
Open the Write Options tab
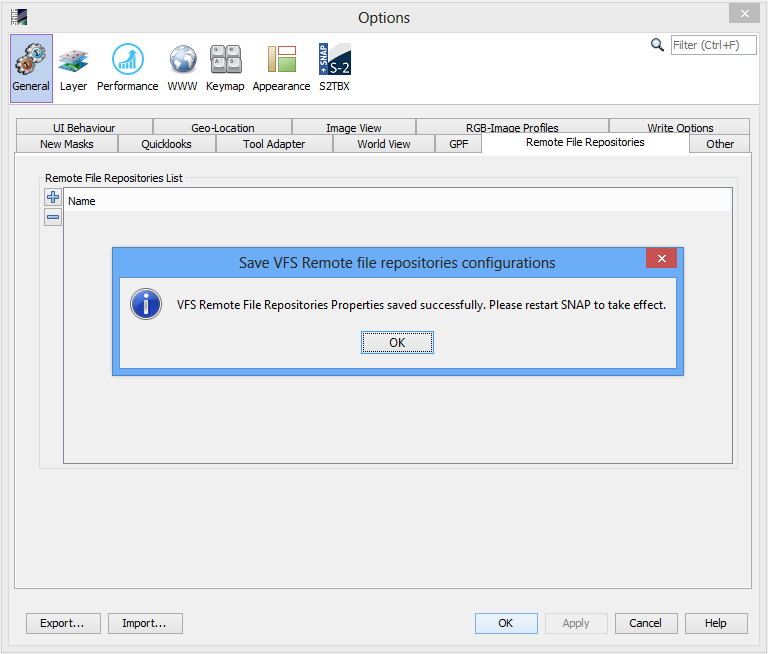point(680,127)
